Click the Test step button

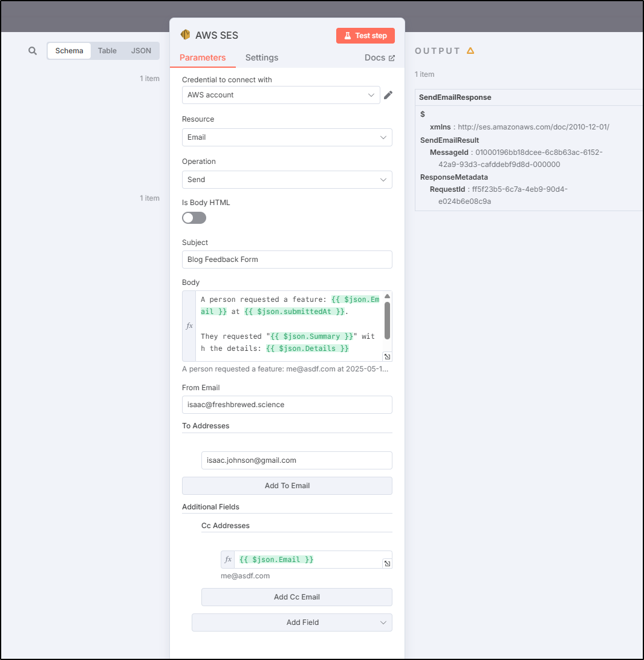click(x=365, y=36)
